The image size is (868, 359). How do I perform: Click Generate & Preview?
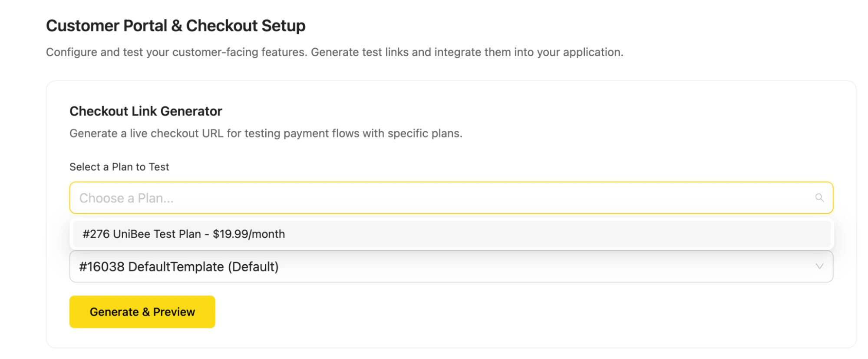coord(142,311)
